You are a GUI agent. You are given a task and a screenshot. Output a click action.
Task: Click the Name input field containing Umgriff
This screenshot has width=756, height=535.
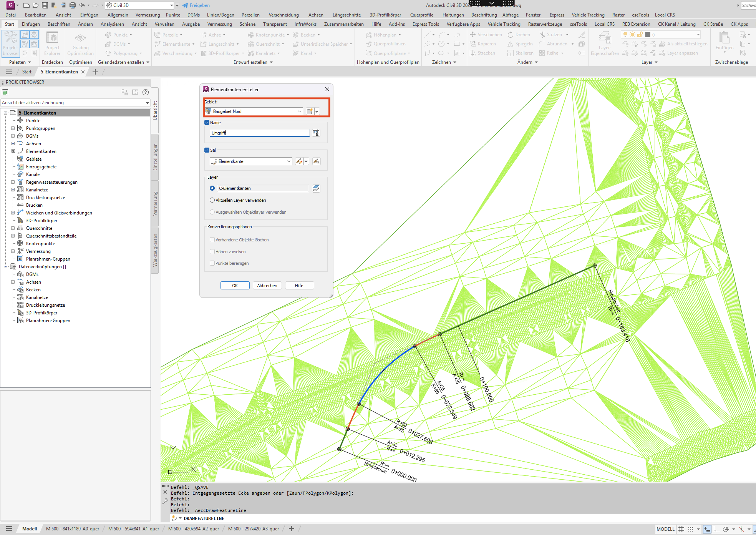(x=260, y=133)
